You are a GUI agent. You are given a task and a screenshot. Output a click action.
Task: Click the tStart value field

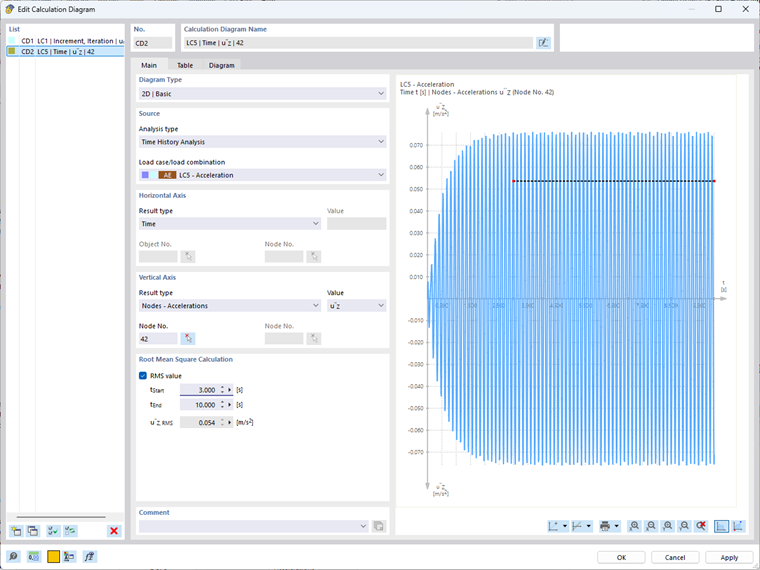pyautogui.click(x=200, y=390)
